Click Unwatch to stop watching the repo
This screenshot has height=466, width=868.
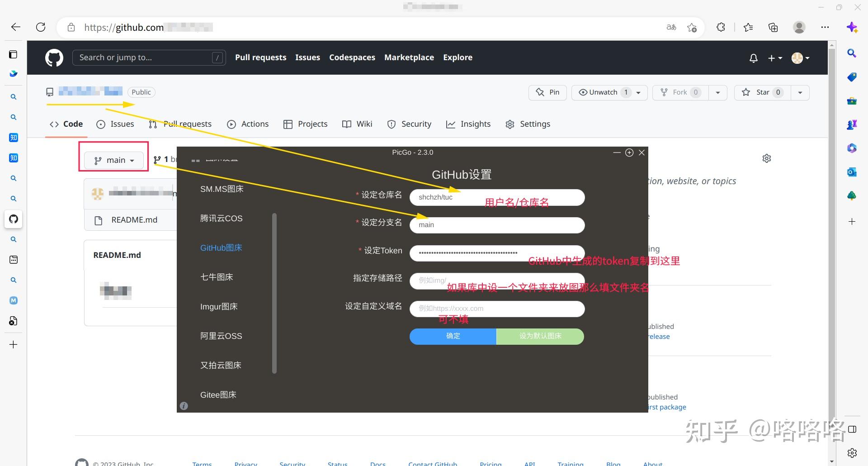pyautogui.click(x=603, y=92)
